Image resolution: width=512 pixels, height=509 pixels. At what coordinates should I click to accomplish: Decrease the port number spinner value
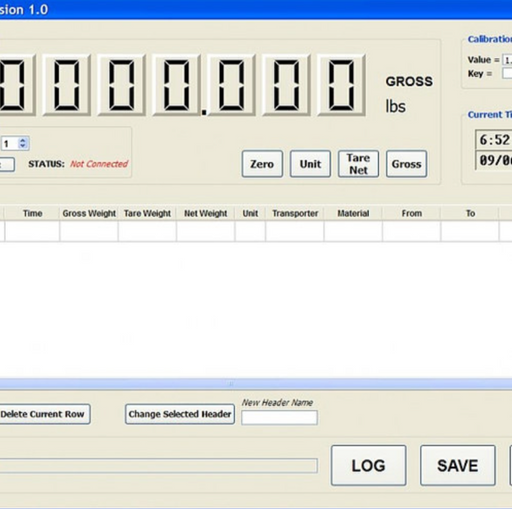pyautogui.click(x=23, y=146)
